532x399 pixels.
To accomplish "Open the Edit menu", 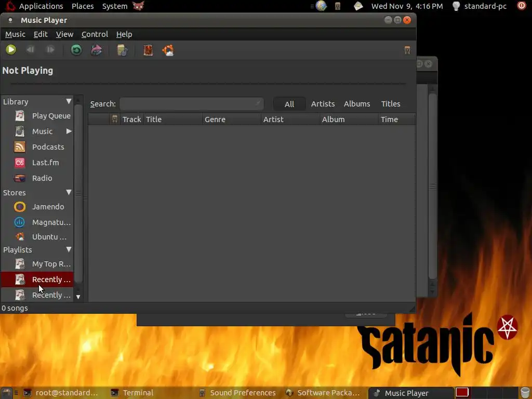I will [x=41, y=34].
